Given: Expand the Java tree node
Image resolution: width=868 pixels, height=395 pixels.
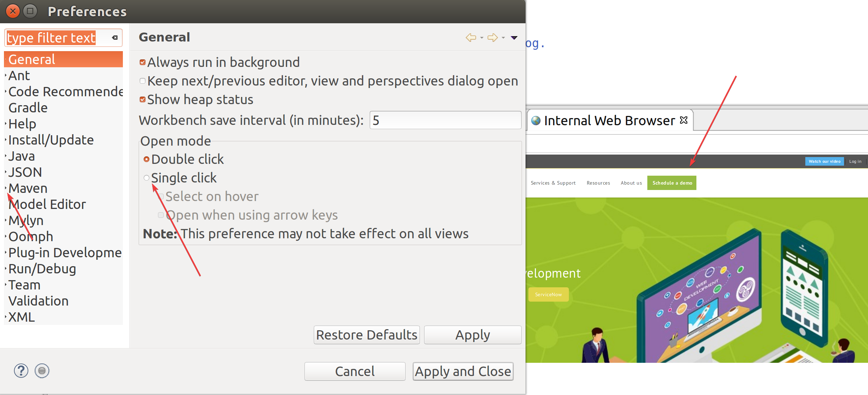Looking at the screenshot, I should tap(5, 156).
